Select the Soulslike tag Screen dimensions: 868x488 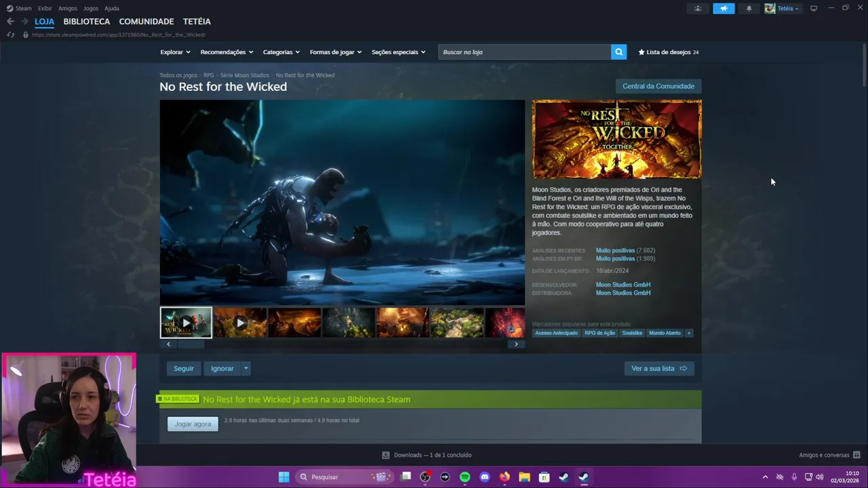632,333
